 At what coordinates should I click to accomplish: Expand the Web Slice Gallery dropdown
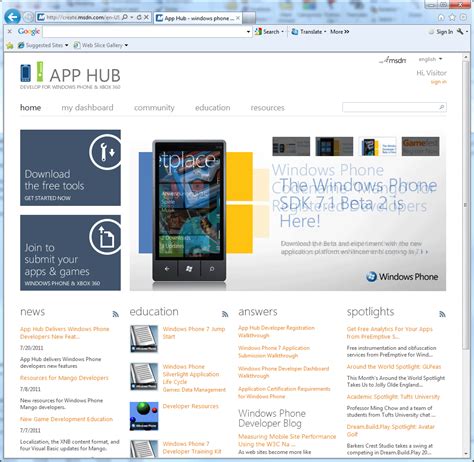pyautogui.click(x=126, y=45)
